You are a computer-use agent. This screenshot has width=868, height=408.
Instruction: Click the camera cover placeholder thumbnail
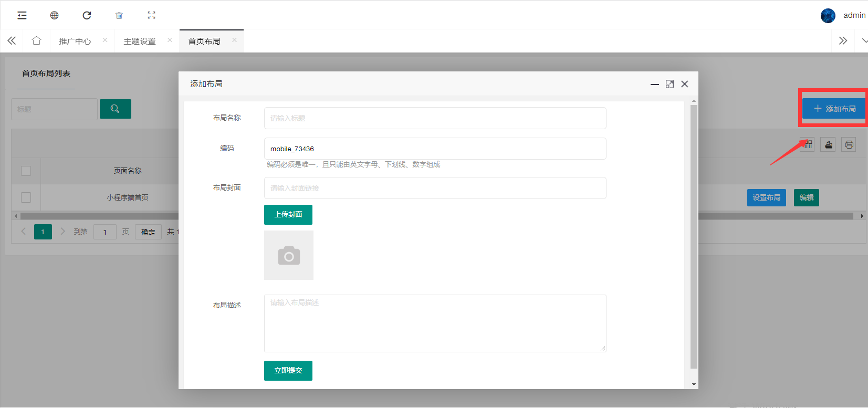coord(289,255)
